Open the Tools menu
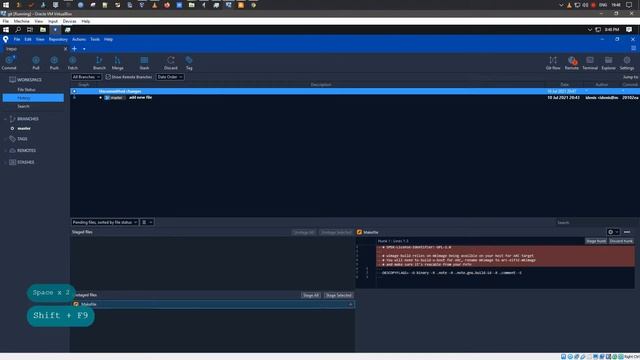The image size is (640, 360). click(x=95, y=39)
